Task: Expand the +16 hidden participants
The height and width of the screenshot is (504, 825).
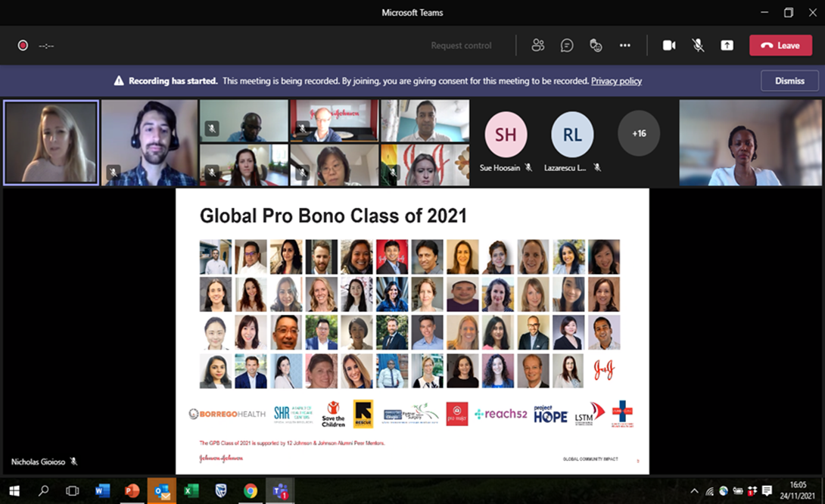Action: tap(640, 132)
